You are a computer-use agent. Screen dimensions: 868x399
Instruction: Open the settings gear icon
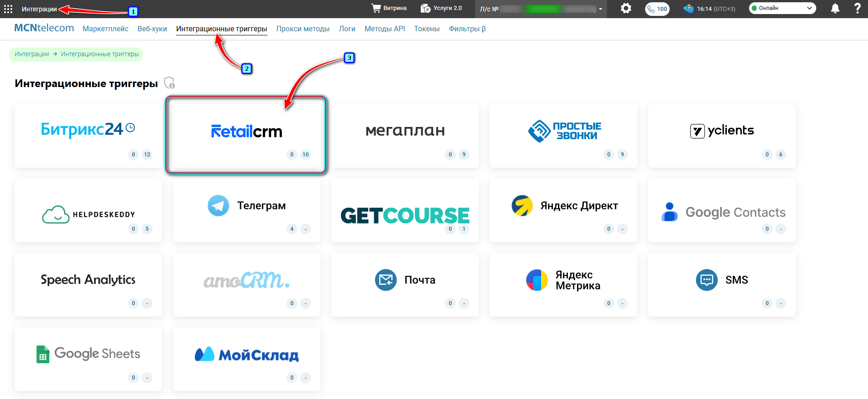coord(626,8)
